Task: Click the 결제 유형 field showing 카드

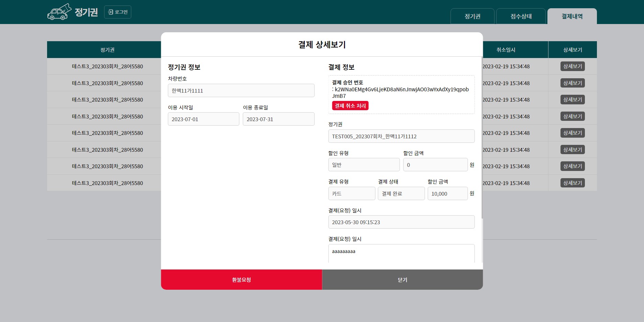Action: [x=351, y=193]
